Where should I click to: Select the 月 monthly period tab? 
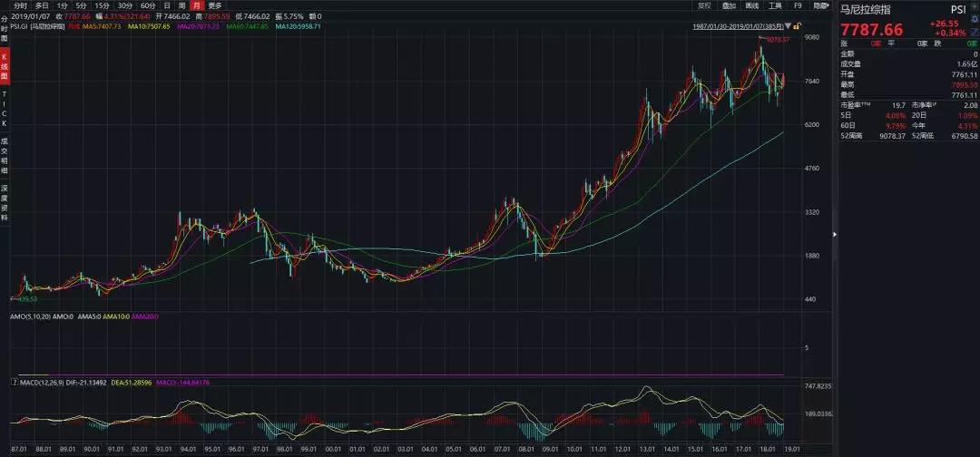point(198,5)
